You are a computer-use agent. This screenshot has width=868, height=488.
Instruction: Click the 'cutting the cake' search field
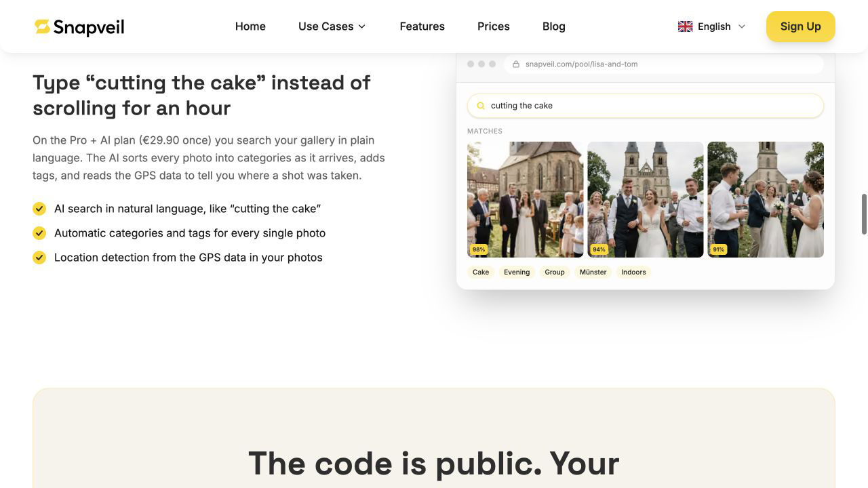pos(646,106)
